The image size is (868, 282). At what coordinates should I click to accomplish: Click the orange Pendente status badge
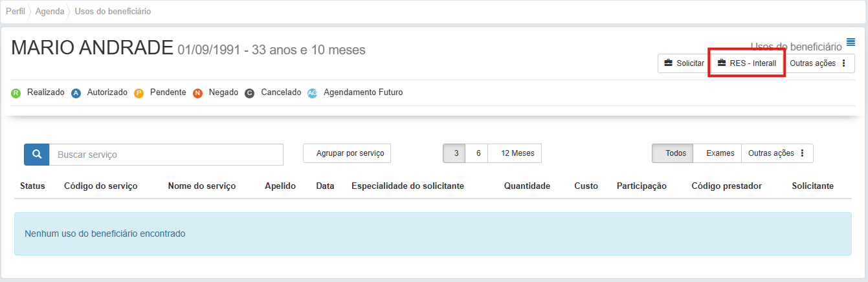click(139, 93)
